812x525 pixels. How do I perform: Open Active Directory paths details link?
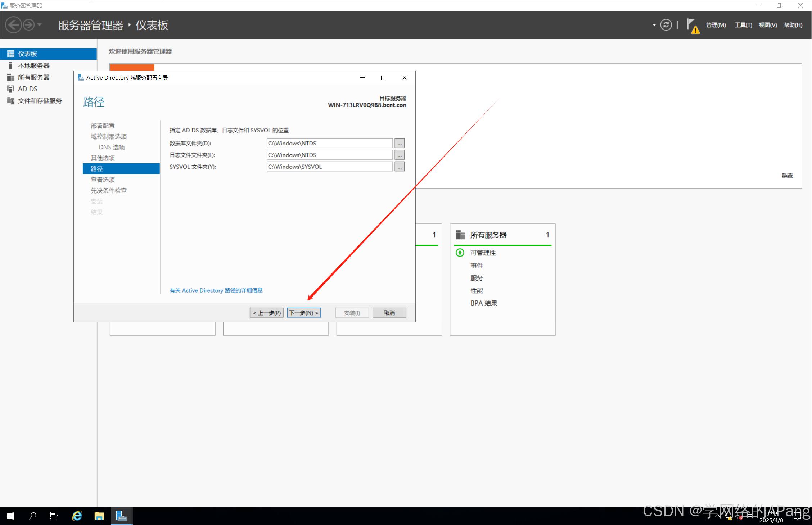point(216,290)
